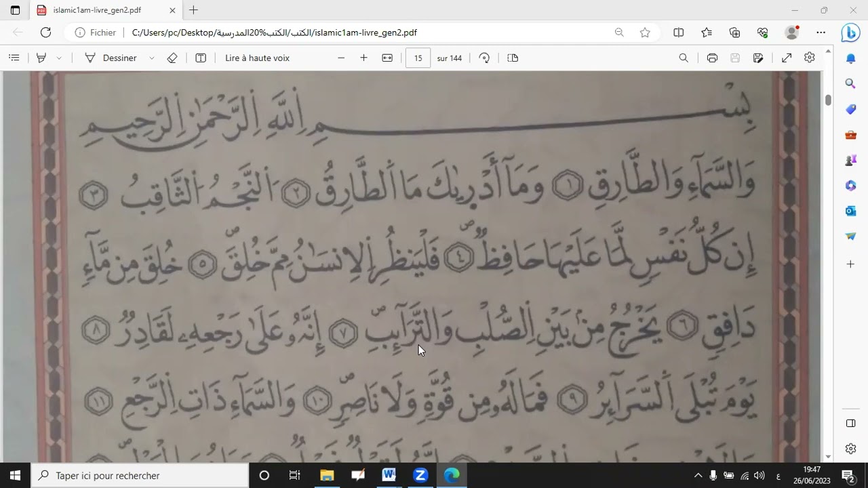
Task: Open Word from the taskbar
Action: point(389,476)
